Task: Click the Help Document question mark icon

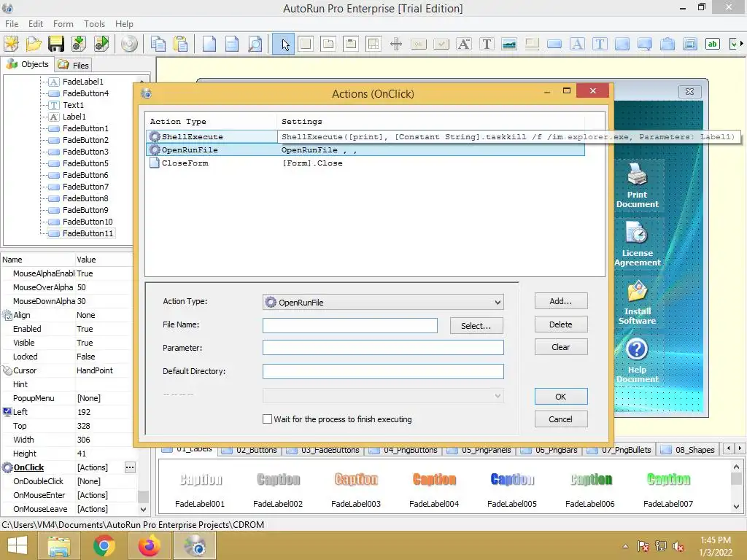Action: pos(637,349)
